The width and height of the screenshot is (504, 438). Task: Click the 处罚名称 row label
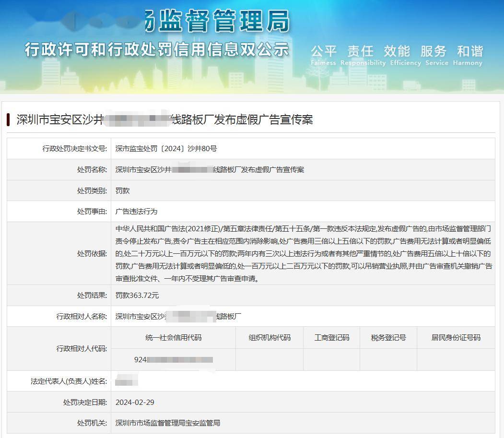92,170
